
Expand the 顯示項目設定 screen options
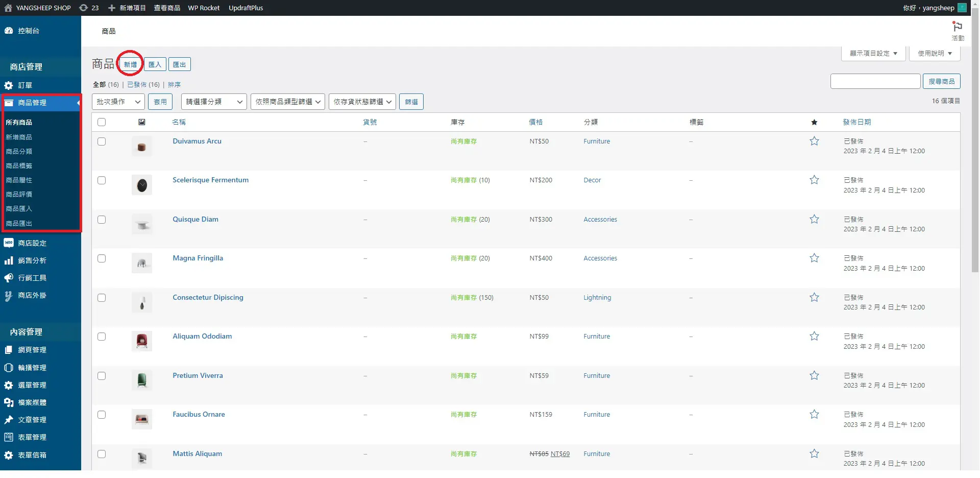pyautogui.click(x=873, y=53)
